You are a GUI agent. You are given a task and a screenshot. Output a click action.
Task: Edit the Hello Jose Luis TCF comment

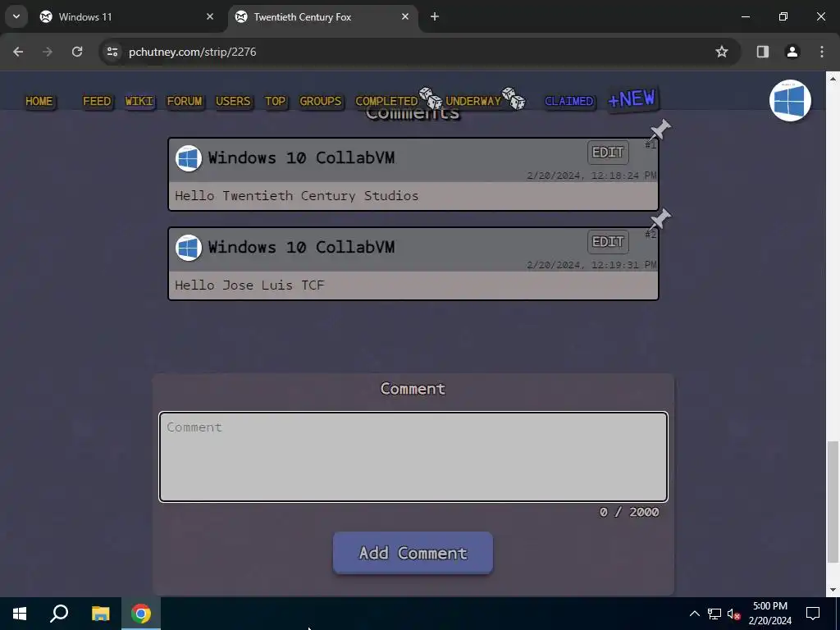click(x=608, y=242)
